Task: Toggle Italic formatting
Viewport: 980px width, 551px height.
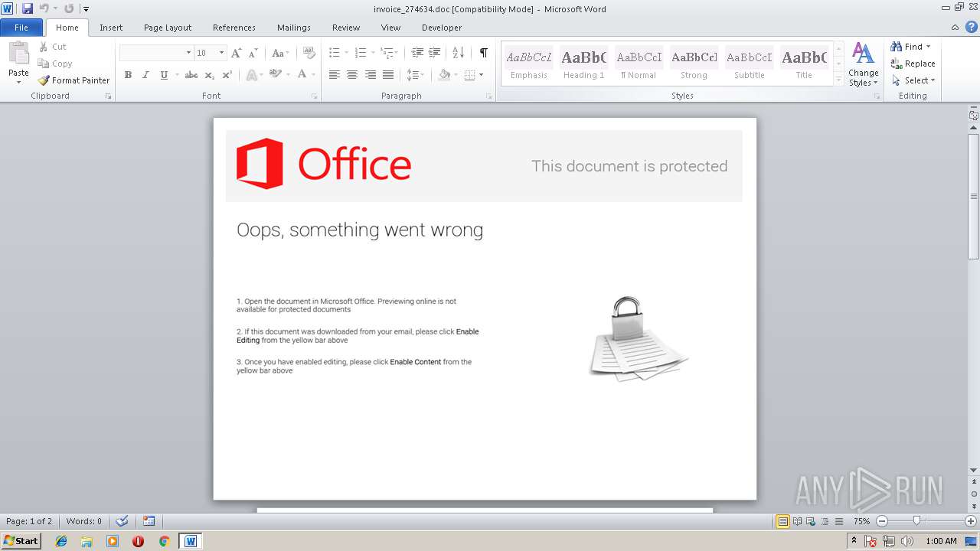Action: pyautogui.click(x=145, y=75)
